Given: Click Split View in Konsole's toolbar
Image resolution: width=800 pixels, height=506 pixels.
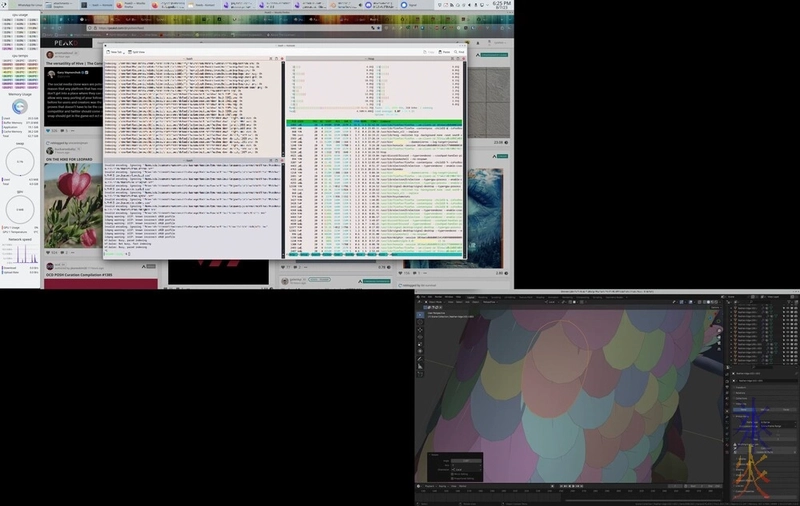Looking at the screenshot, I should pos(139,51).
